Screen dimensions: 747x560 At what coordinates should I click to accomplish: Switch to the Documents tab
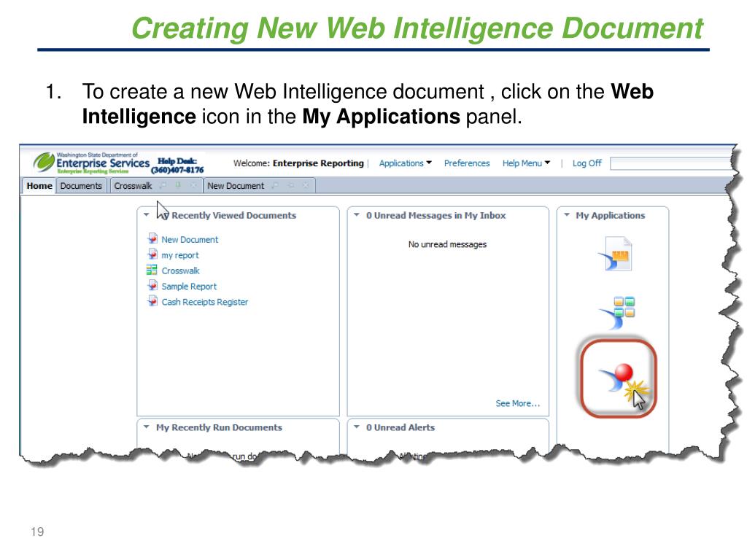[x=81, y=186]
